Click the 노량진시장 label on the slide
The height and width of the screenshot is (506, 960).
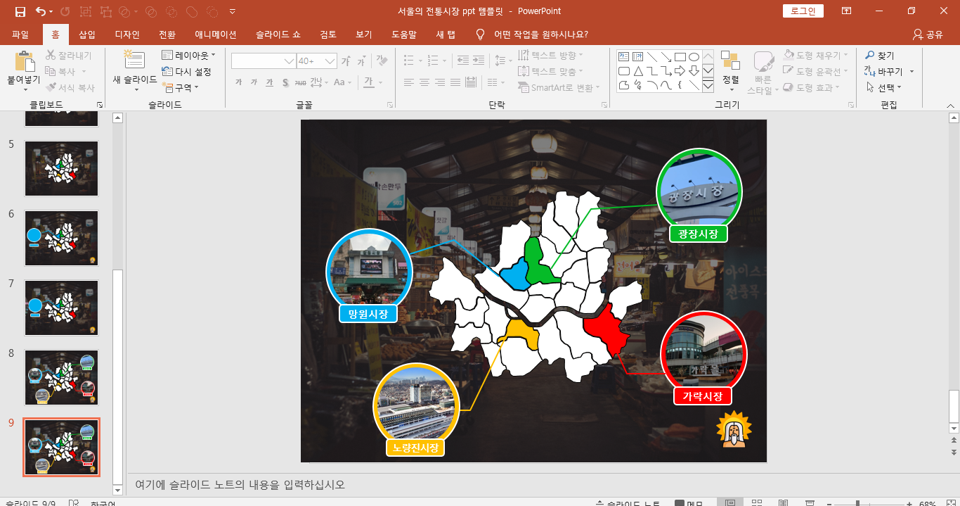[416, 448]
